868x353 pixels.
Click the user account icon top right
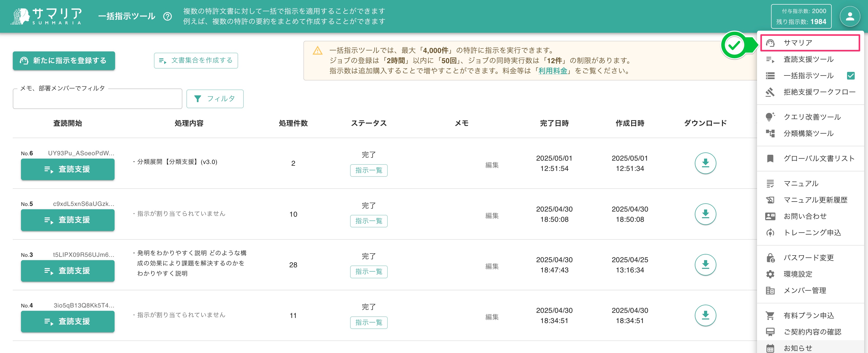[x=850, y=16]
